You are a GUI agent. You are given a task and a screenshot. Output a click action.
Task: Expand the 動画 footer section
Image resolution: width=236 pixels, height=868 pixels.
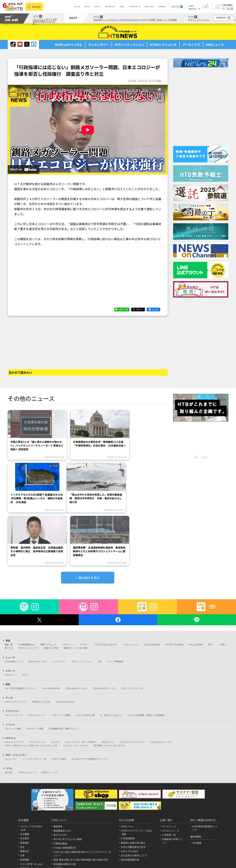(x=7, y=684)
